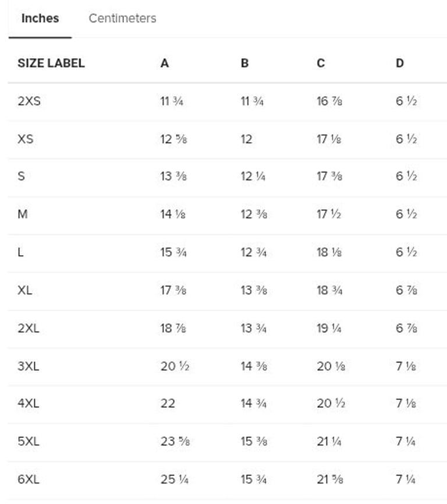Image resolution: width=447 pixels, height=504 pixels.
Task: Switch to the Inches tab
Action: (40, 19)
